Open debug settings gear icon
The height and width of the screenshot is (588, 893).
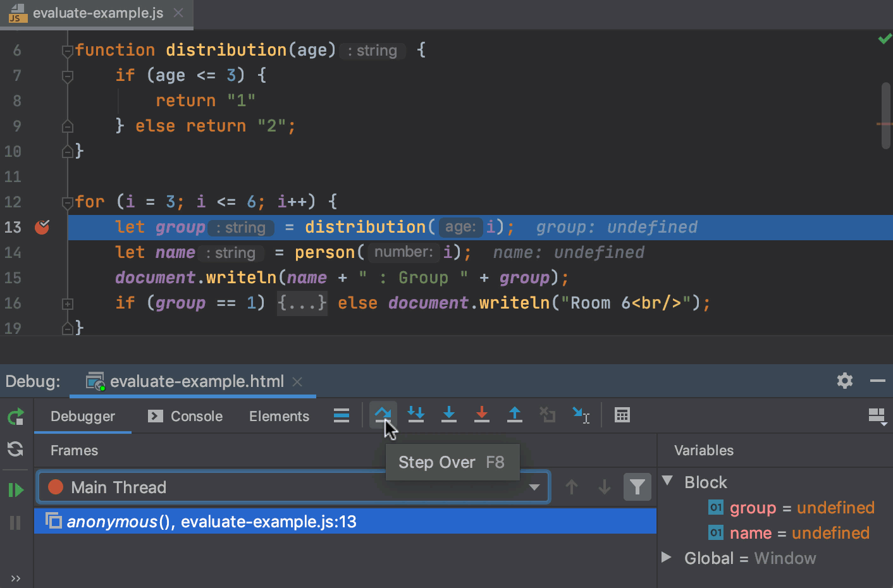(x=845, y=381)
